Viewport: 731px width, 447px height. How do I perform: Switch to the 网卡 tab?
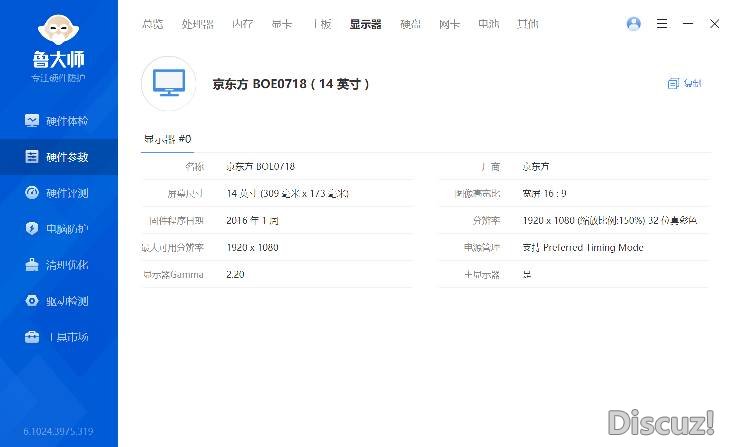coord(449,24)
